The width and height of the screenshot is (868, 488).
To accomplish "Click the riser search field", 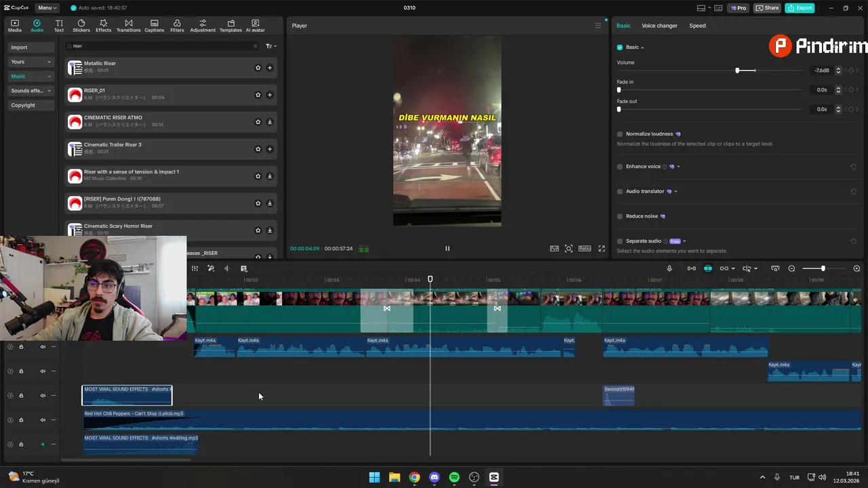I will click(x=162, y=46).
